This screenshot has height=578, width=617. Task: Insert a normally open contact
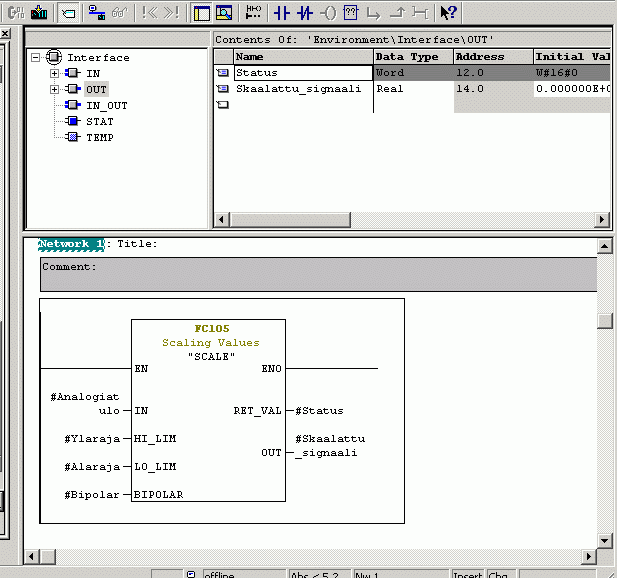click(281, 13)
